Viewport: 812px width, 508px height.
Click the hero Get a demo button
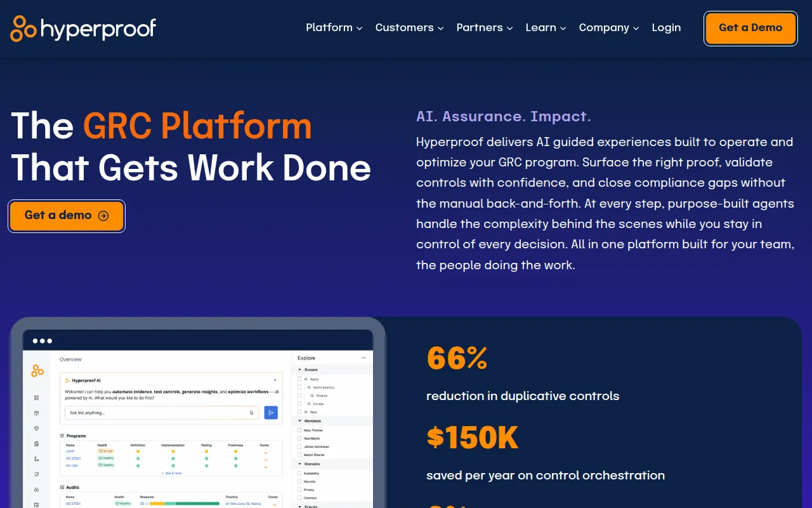point(67,216)
